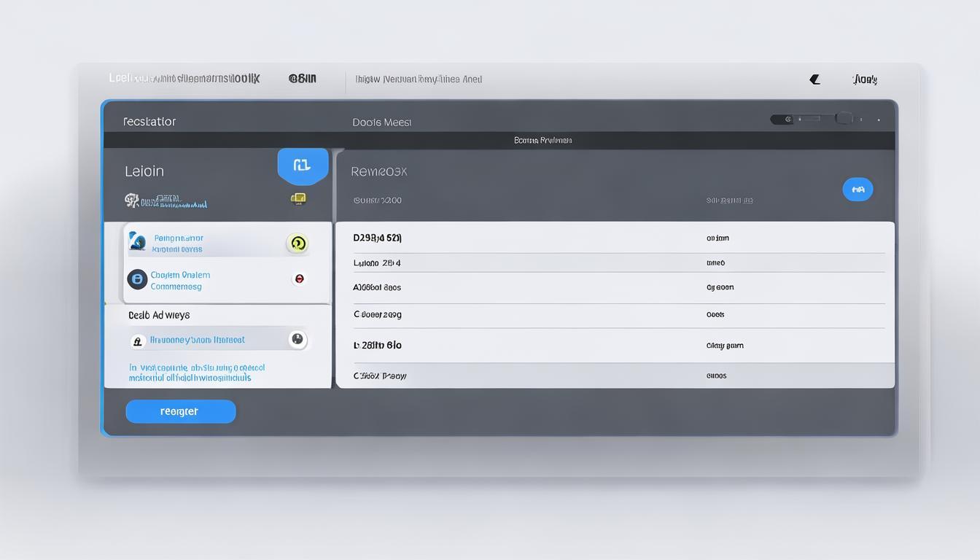This screenshot has width=980, height=560.
Task: Toggle the red indicator beside Chaplem Onalem
Action: (298, 279)
